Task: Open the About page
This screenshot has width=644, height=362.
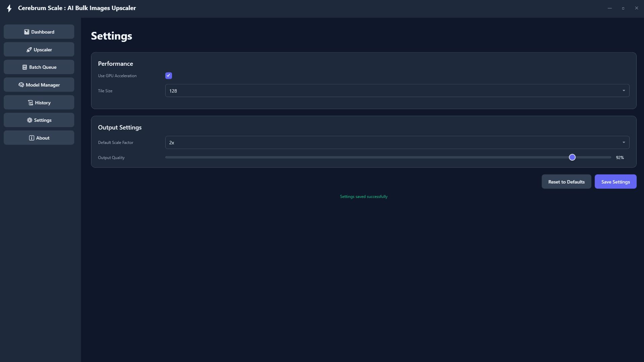Action: (39, 138)
